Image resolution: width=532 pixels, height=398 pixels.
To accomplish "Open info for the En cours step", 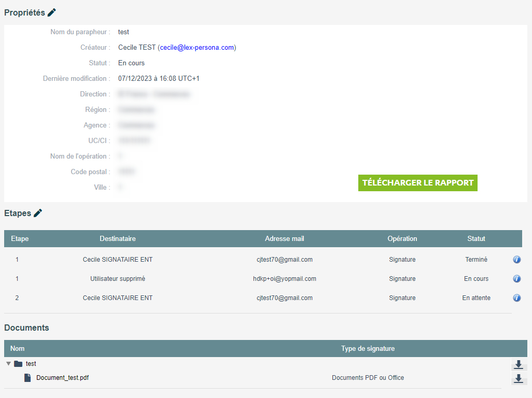I will click(x=516, y=279).
